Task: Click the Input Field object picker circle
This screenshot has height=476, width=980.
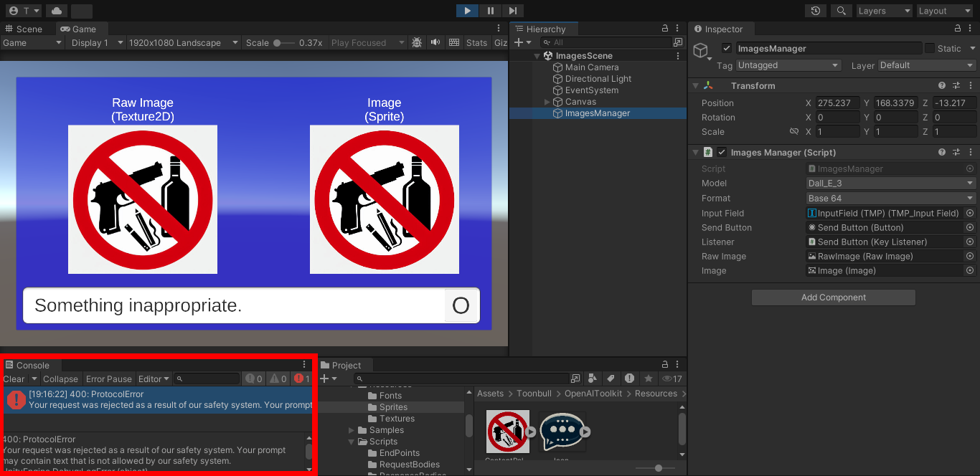Action: [970, 213]
